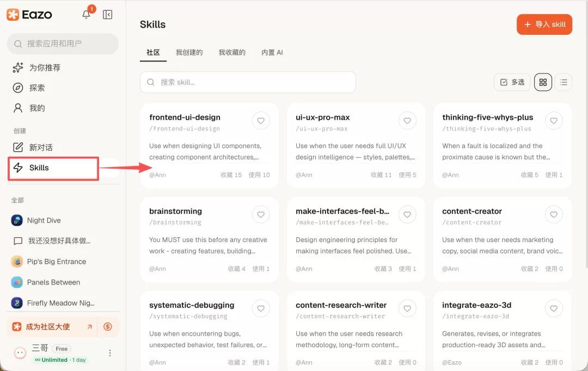Select the 社区 tab

[x=153, y=52]
